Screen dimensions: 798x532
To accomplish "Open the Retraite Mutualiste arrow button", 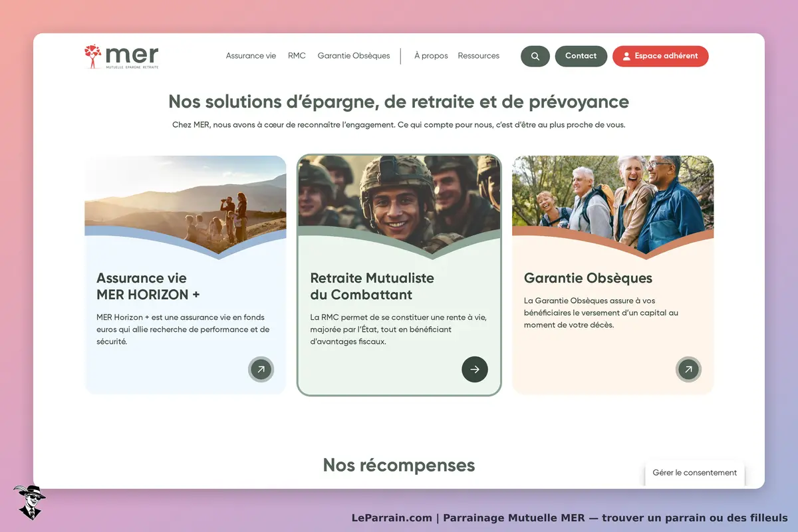I will pyautogui.click(x=475, y=369).
